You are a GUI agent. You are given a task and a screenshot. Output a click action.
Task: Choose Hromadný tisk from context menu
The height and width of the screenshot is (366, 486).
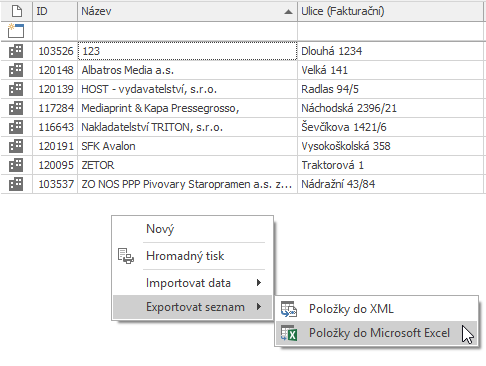click(x=192, y=256)
